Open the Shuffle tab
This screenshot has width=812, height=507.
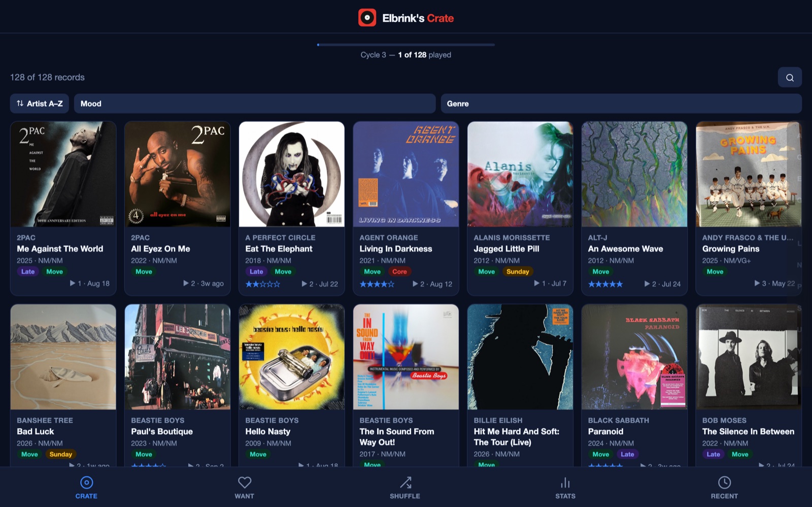pyautogui.click(x=405, y=487)
